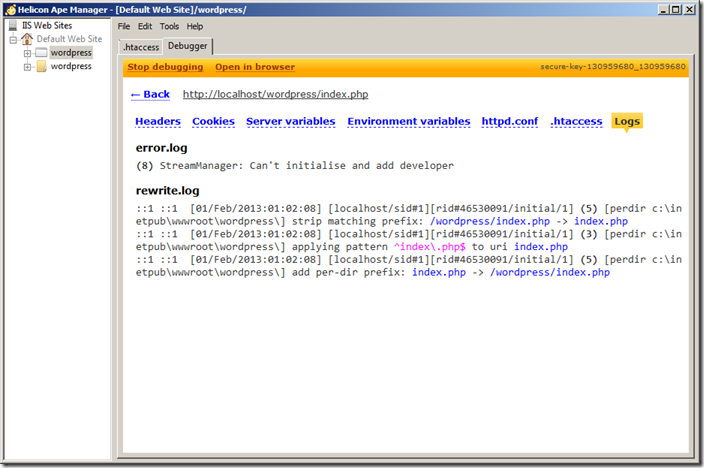Collapse the Default Web Site tree node

pos(13,39)
